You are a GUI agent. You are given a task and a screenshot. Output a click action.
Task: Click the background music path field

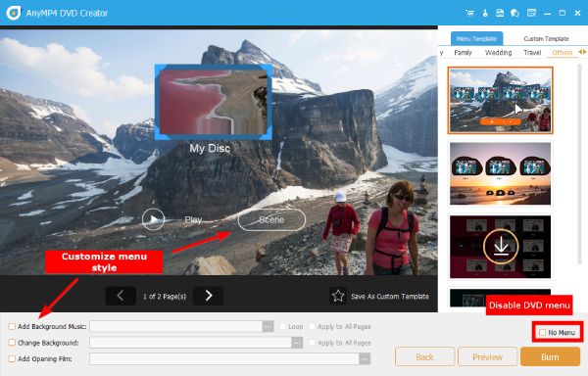[x=175, y=326]
